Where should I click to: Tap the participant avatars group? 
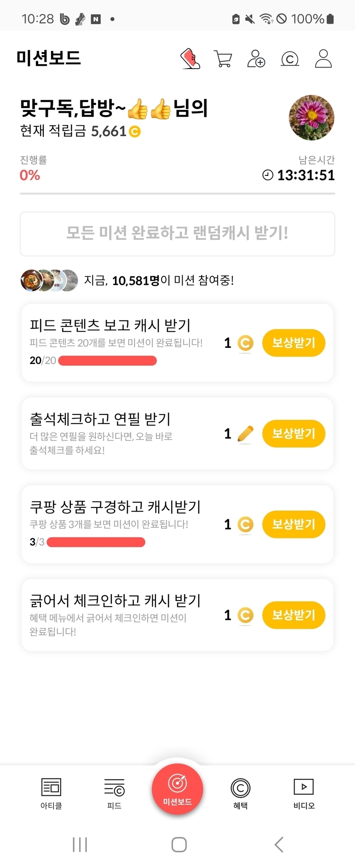[x=49, y=281]
